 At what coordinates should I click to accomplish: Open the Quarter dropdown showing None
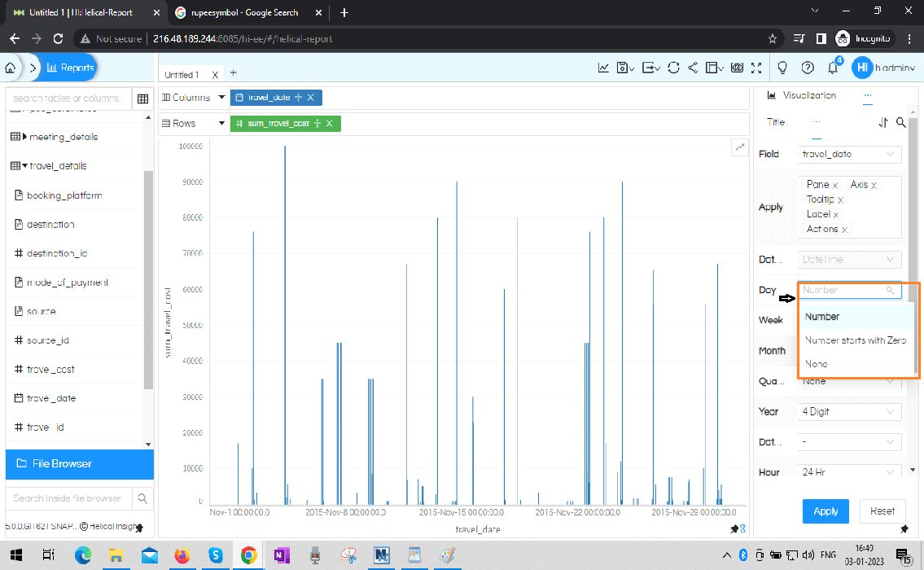tap(849, 382)
